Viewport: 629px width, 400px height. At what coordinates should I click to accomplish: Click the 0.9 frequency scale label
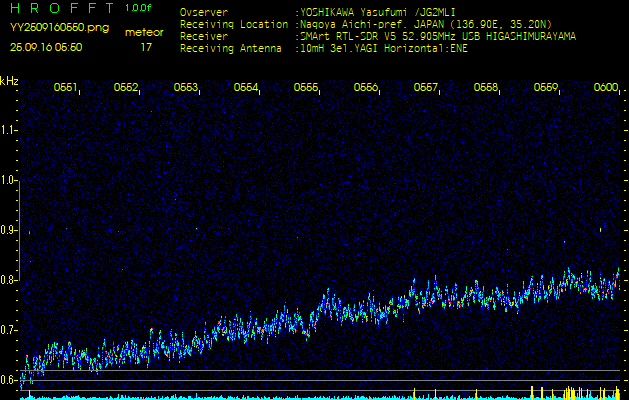tap(9, 230)
